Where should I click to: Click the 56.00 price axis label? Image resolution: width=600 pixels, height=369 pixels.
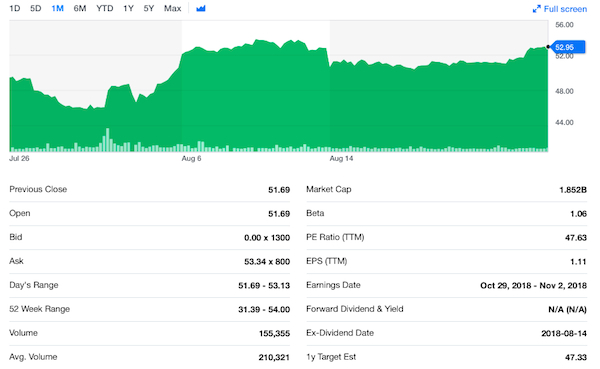(x=564, y=25)
